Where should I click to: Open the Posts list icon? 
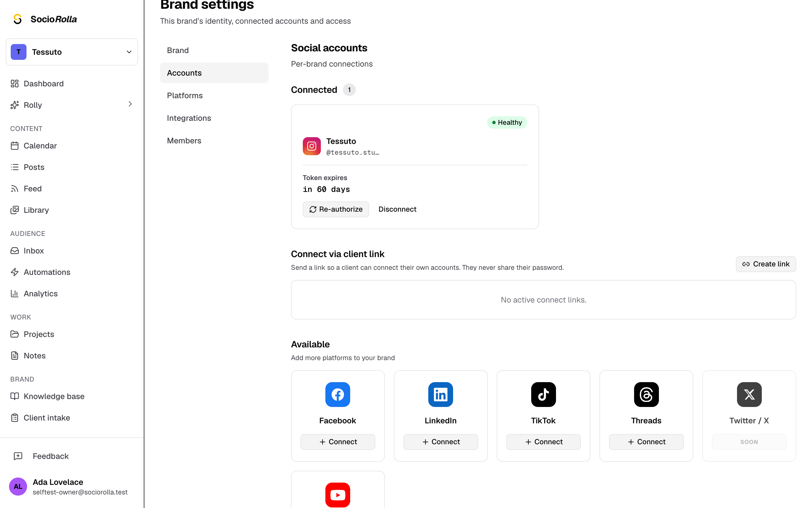coord(14,167)
